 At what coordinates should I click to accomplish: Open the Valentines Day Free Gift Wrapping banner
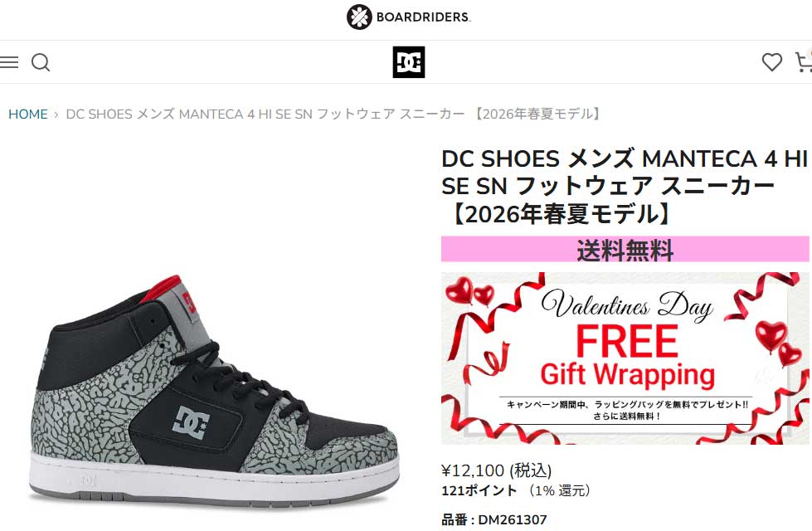pos(625,358)
